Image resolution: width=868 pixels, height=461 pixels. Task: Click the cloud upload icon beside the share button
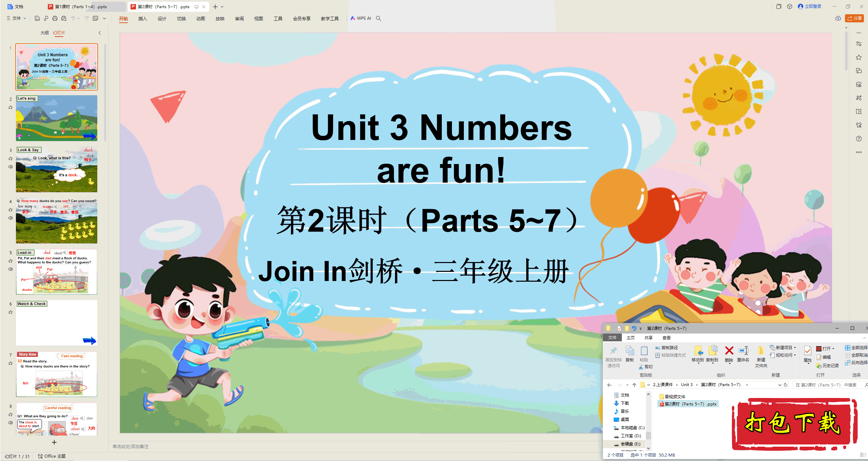click(838, 18)
